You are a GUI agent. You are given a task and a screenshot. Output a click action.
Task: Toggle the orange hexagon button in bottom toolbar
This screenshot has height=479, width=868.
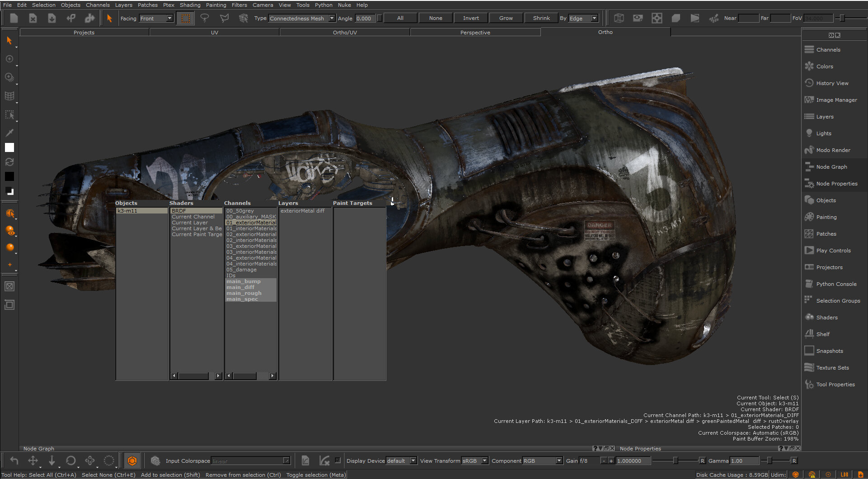[x=132, y=460]
